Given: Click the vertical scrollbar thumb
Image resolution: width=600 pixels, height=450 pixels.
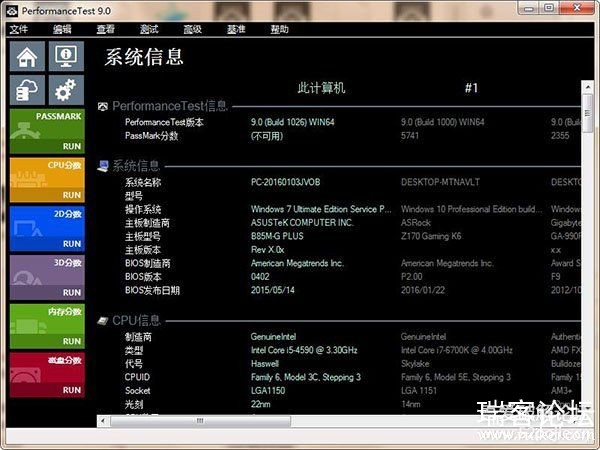Looking at the screenshot, I should [588, 113].
